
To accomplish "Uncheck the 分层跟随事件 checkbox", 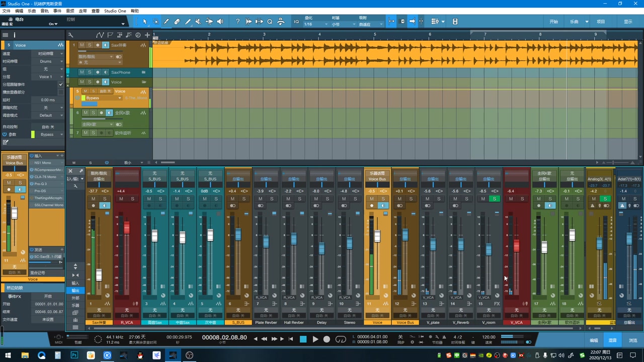I will coord(61,84).
